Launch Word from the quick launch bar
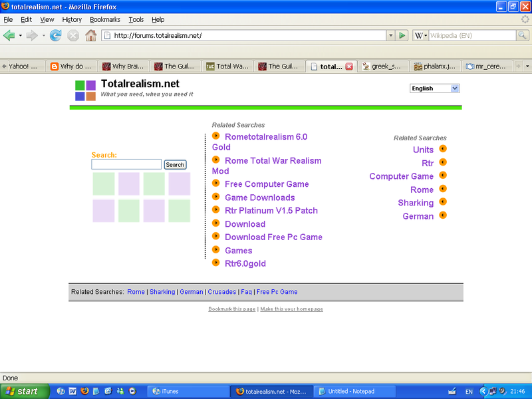Screen dimensions: 532x399 (72, 391)
